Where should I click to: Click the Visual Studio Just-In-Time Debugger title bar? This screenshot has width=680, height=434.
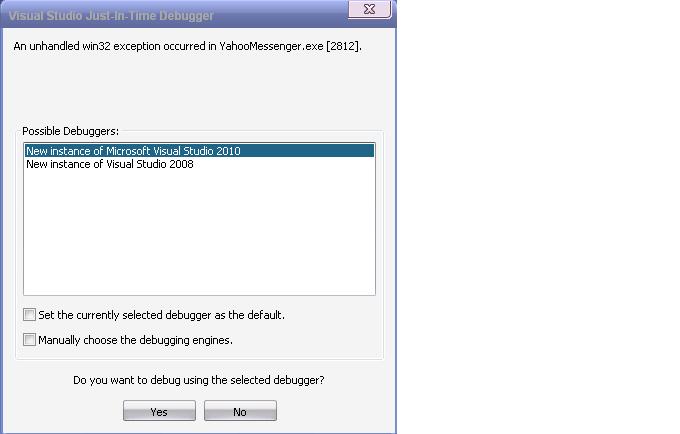tap(173, 16)
